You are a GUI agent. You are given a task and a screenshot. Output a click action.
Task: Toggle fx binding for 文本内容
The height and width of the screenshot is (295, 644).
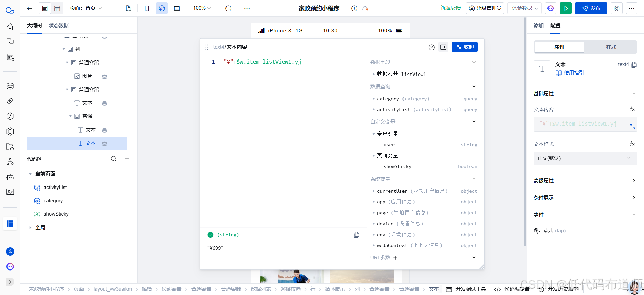click(632, 109)
